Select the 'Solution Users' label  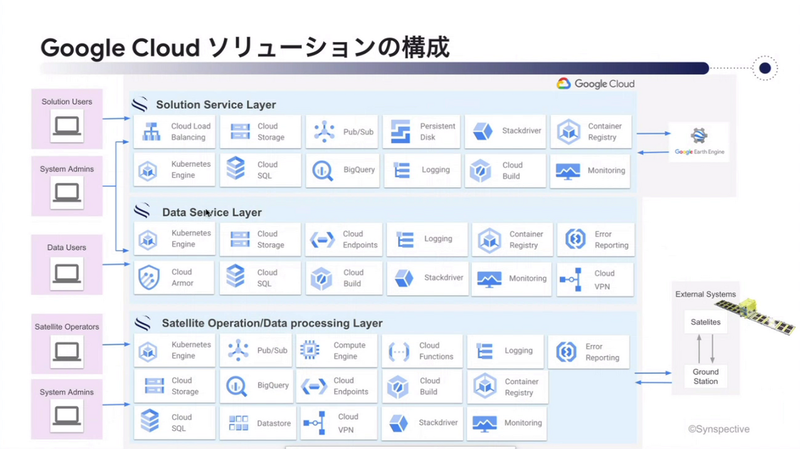67,102
